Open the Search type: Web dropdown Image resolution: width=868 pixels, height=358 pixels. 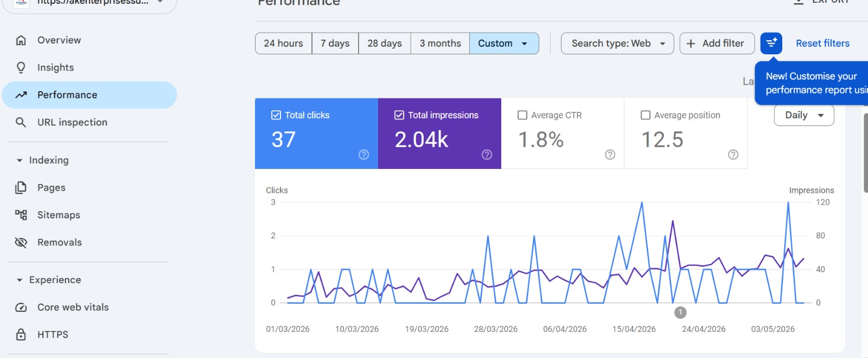[x=617, y=43]
